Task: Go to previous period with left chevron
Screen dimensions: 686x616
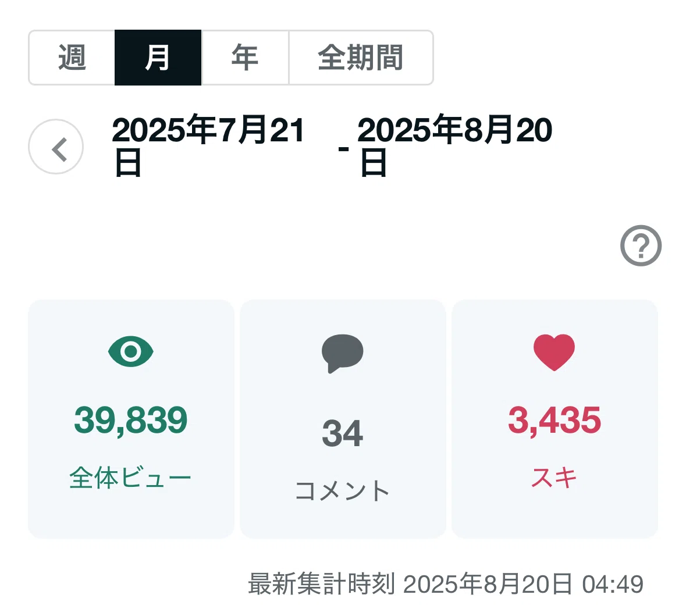Action: click(56, 147)
